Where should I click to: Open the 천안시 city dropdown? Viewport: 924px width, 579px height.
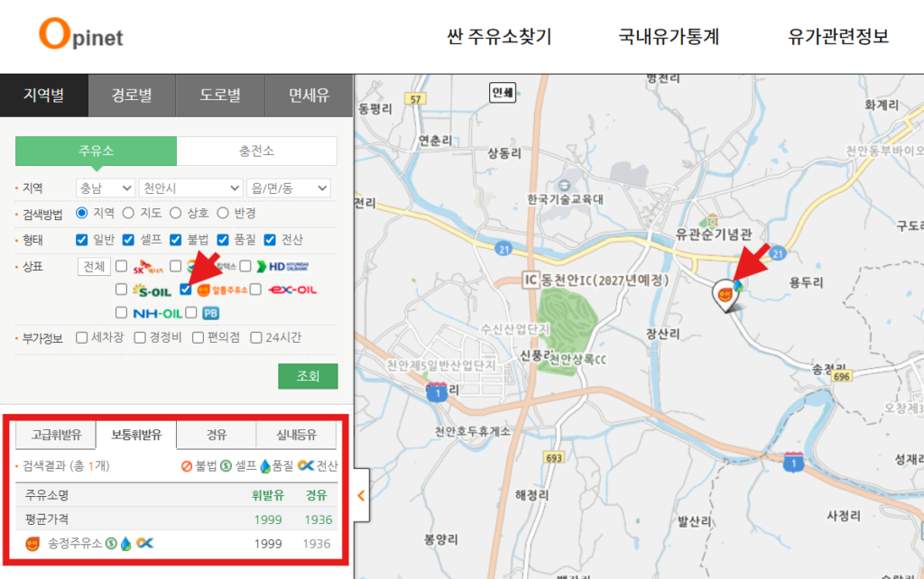click(189, 188)
